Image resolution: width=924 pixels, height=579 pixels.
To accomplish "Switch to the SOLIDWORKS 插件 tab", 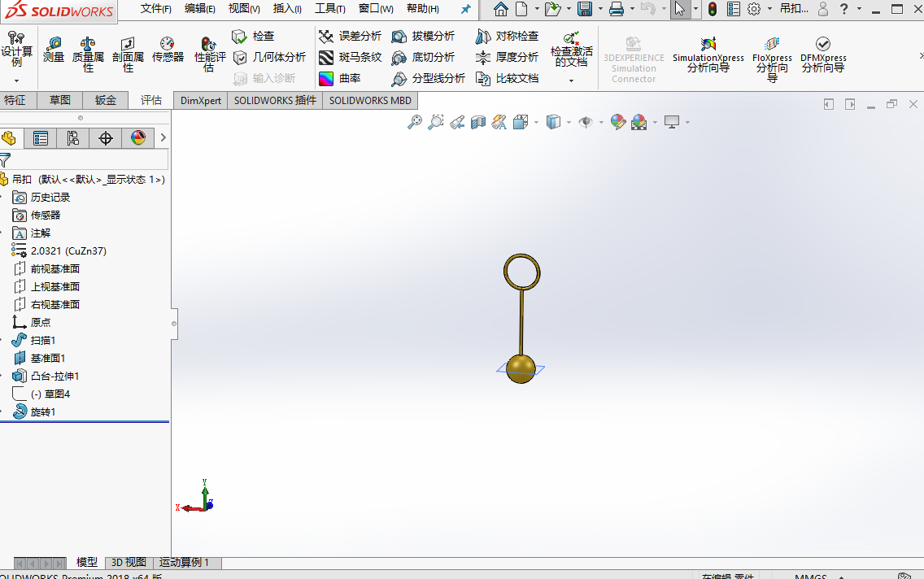I will pos(275,101).
